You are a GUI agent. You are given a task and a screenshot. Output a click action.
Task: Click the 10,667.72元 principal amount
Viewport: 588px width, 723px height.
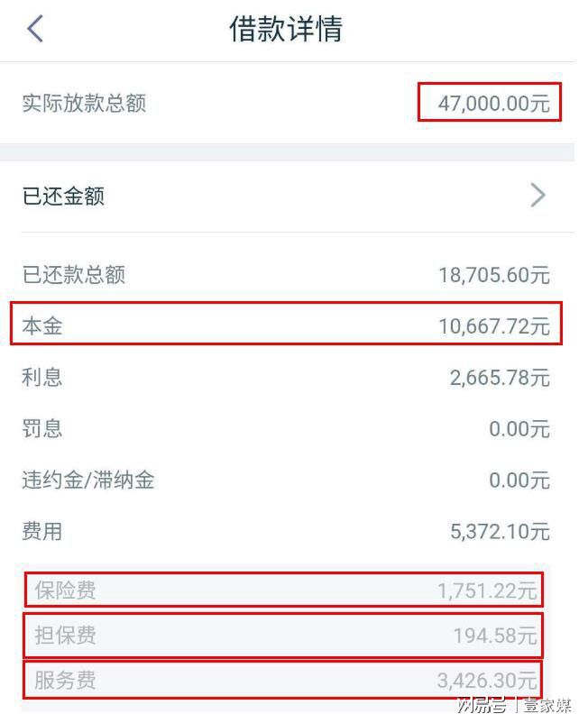[x=493, y=325]
